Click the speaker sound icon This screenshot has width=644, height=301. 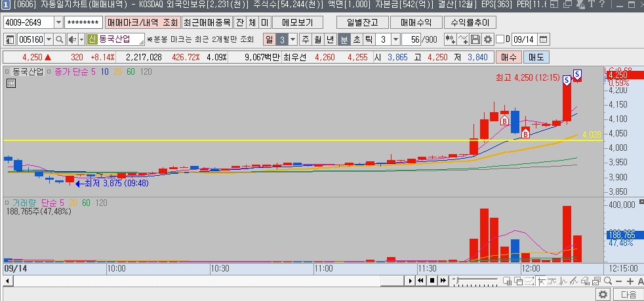[72, 39]
